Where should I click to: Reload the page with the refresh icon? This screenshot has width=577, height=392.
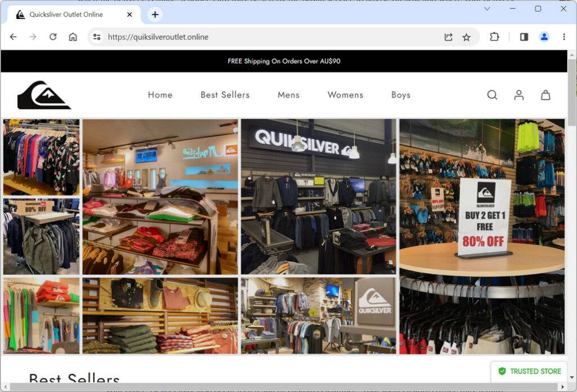click(53, 37)
